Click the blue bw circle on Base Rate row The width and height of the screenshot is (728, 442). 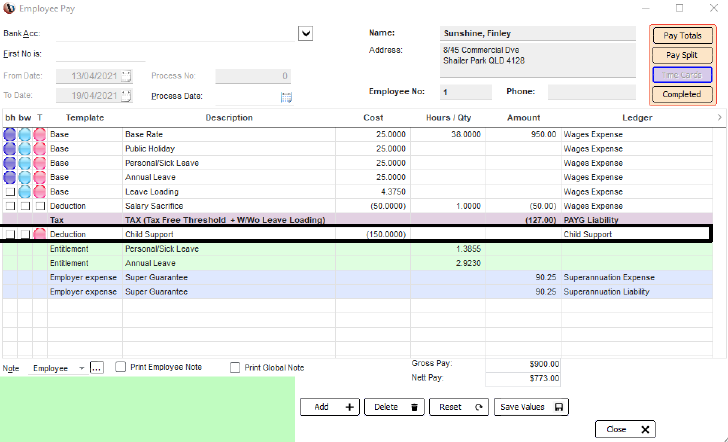[25, 135]
